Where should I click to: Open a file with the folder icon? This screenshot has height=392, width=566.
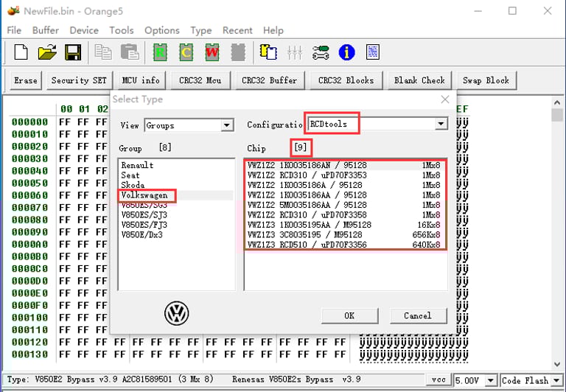pos(47,52)
